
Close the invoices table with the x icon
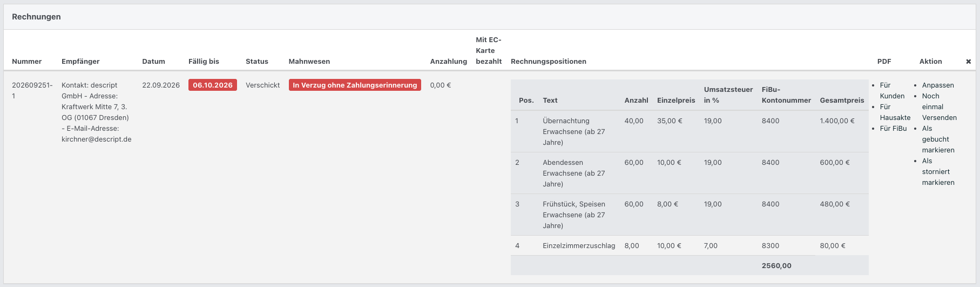tap(968, 62)
